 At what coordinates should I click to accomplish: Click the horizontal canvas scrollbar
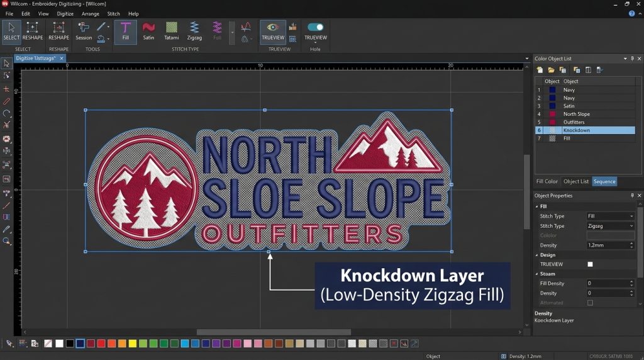coord(274,332)
